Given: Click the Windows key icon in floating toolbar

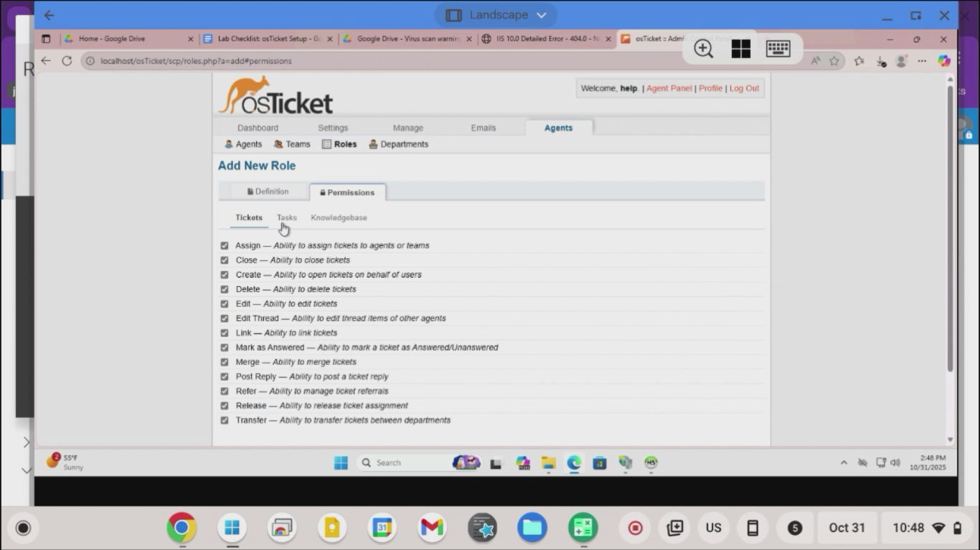Looking at the screenshot, I should (x=740, y=49).
